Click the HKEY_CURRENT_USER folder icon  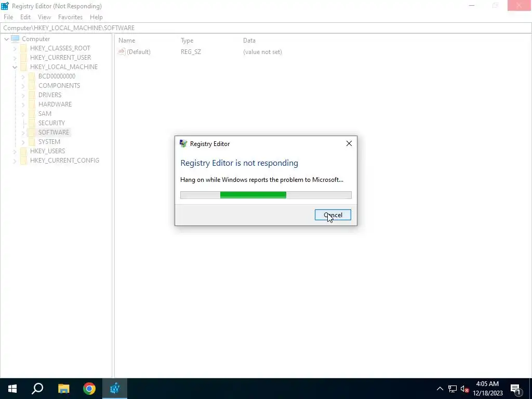23,57
